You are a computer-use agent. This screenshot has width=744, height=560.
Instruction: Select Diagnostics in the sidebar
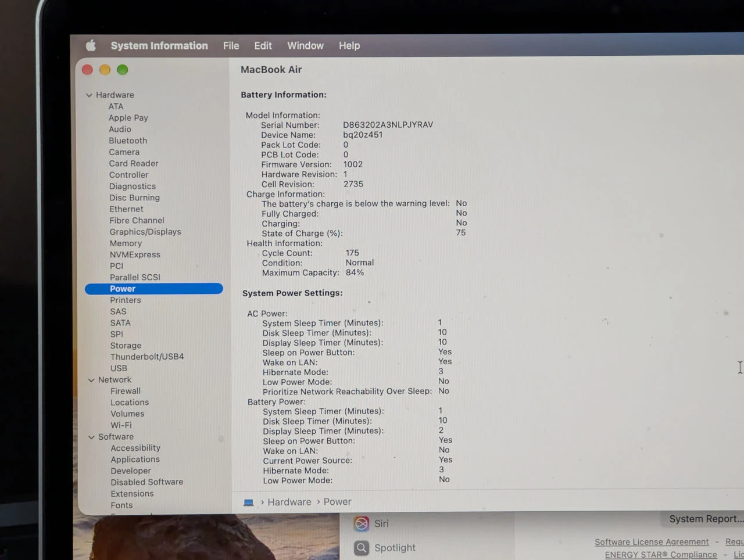(x=133, y=186)
